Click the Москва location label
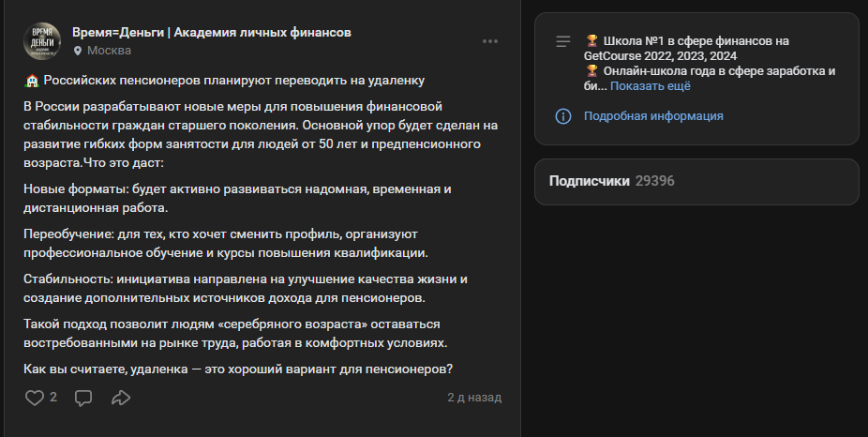Image resolution: width=868 pixels, height=437 pixels. 109,51
